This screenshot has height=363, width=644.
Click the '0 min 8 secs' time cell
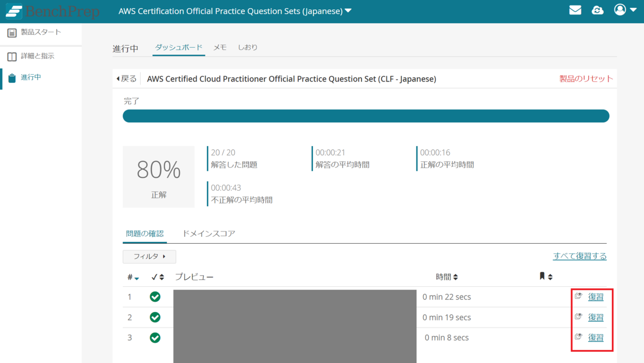447,338
